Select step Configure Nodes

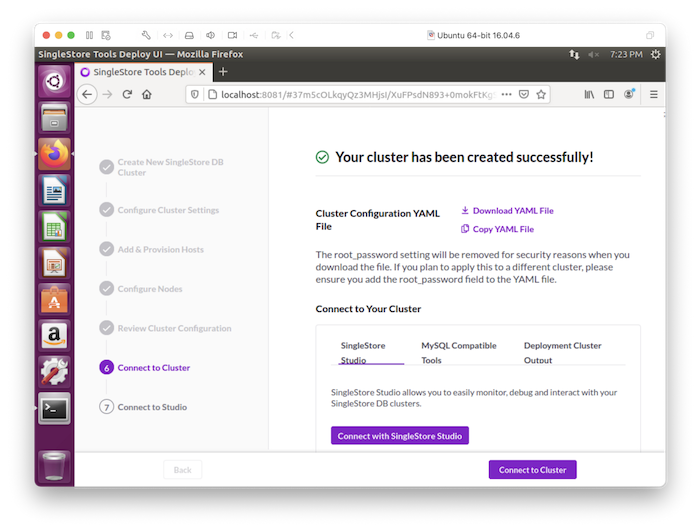[x=141, y=289]
